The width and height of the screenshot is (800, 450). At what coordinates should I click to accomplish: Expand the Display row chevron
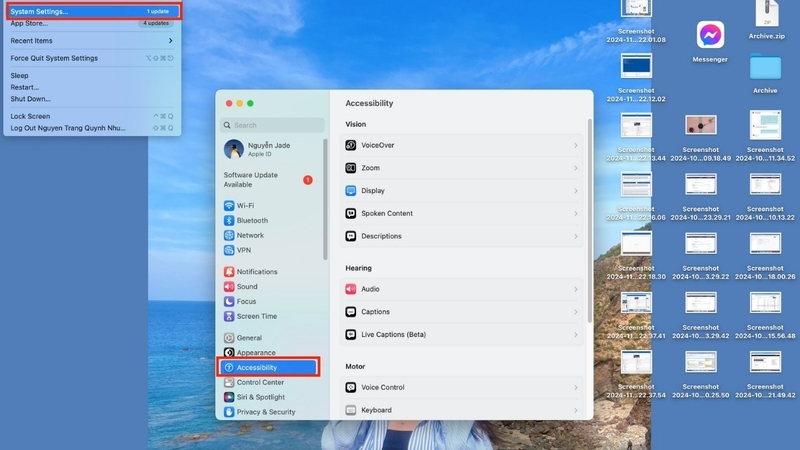click(576, 191)
